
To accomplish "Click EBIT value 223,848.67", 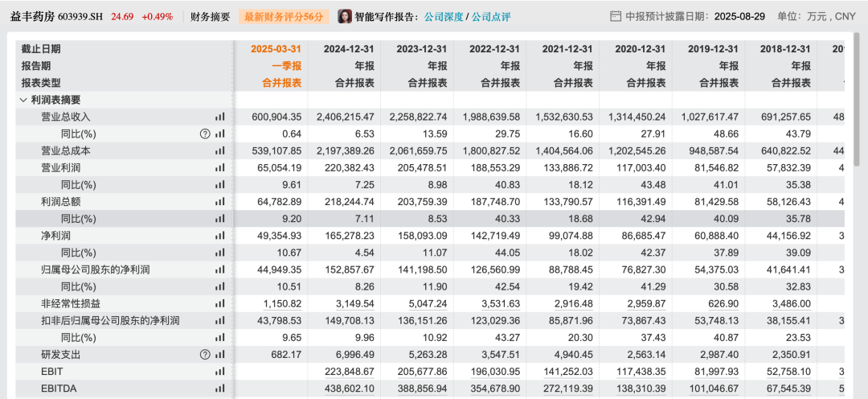I will point(351,372).
